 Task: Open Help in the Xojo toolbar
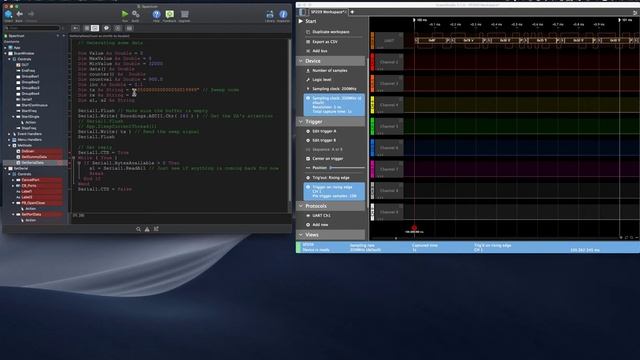coord(156,14)
